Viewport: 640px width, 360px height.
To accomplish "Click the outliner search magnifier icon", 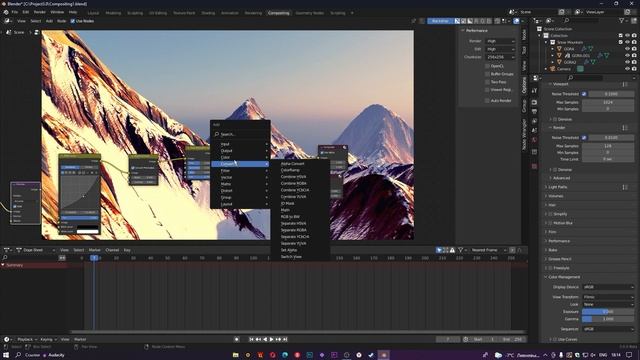I will (x=567, y=20).
